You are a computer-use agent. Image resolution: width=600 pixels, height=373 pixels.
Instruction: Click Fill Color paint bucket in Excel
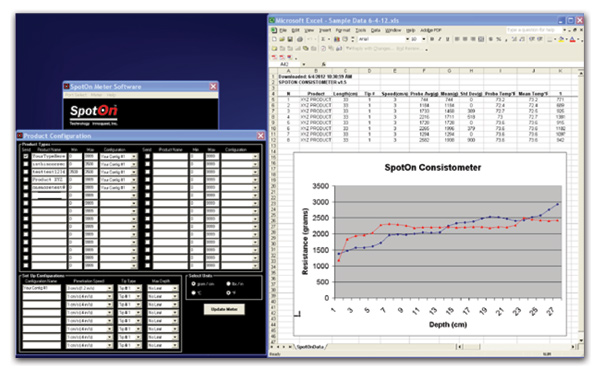coord(561,39)
